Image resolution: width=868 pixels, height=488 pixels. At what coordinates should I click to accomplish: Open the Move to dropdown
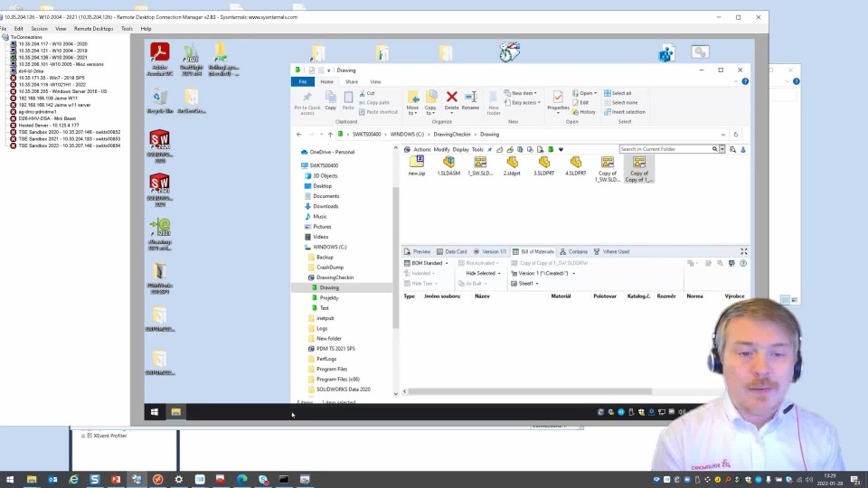412,102
